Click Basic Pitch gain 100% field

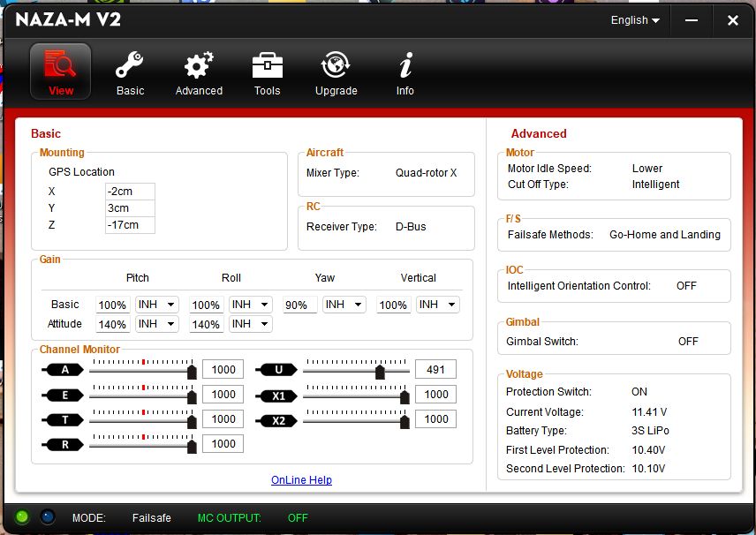[x=112, y=305]
